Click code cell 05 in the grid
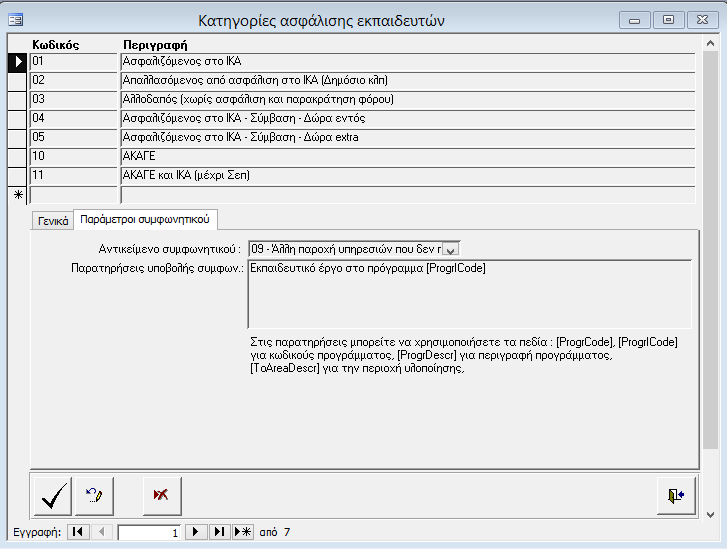727x549 pixels. click(x=74, y=137)
